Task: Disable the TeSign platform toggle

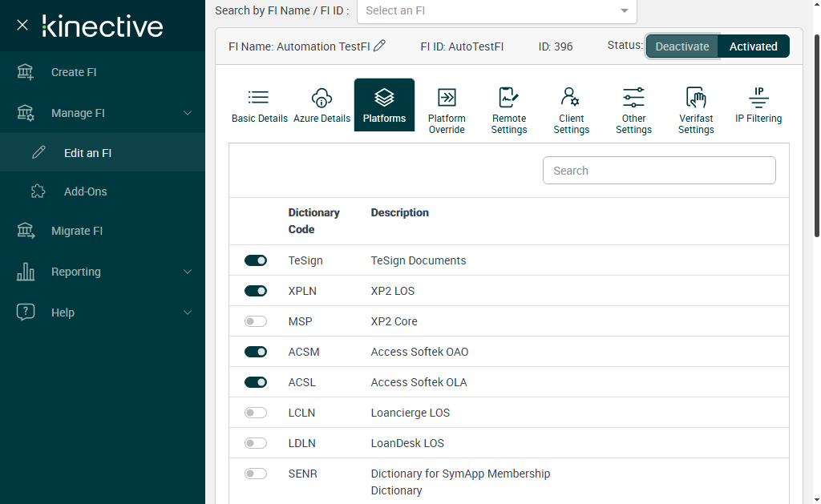Action: pos(256,260)
